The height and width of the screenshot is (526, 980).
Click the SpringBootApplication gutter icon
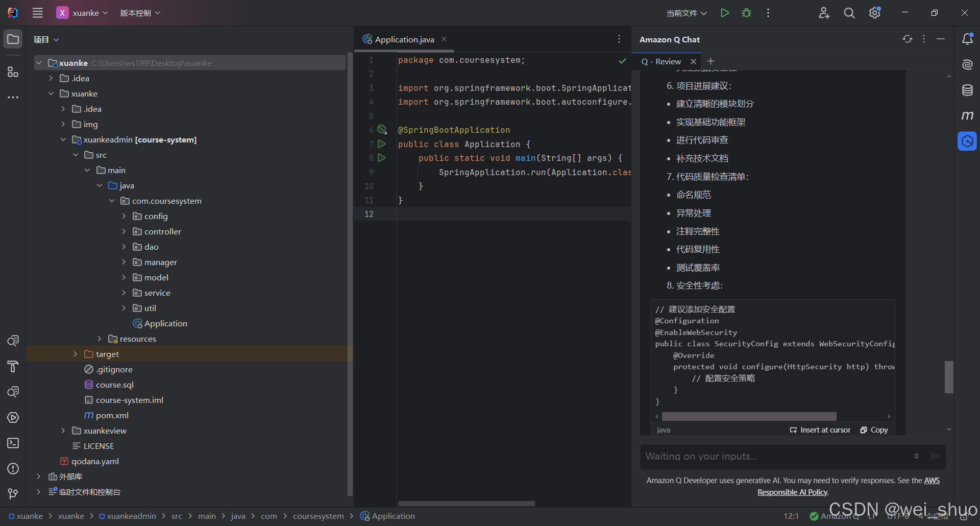382,130
